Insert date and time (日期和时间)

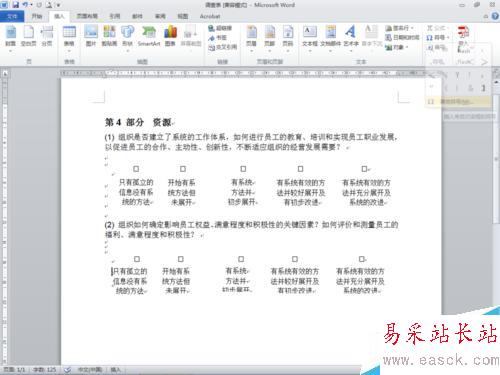click(402, 38)
